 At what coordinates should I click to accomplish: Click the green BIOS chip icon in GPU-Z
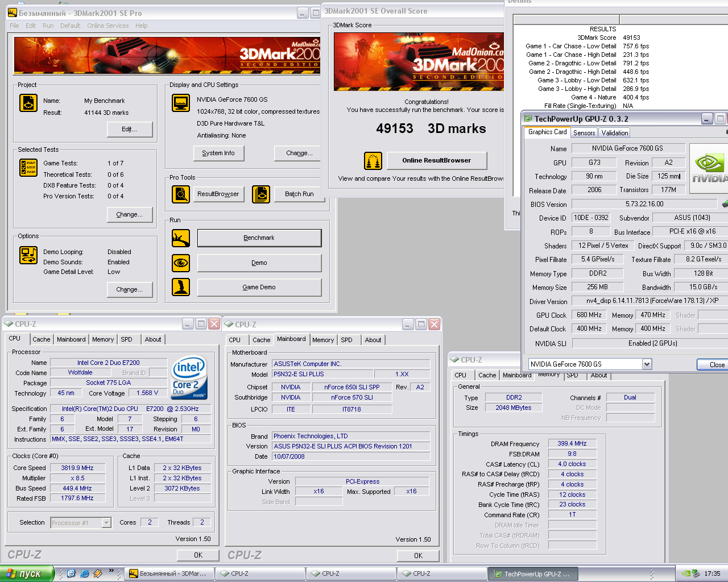click(725, 203)
